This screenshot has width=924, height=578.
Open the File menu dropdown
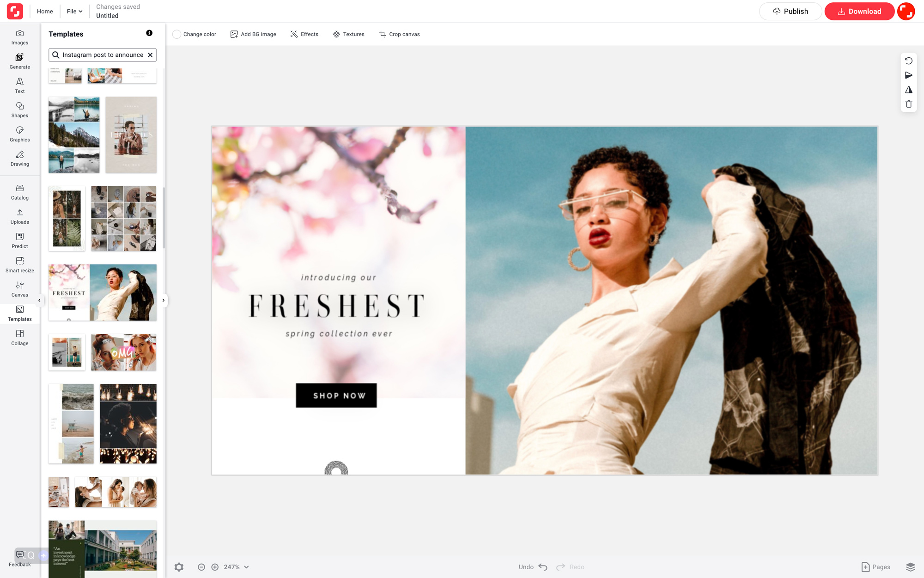click(x=74, y=11)
